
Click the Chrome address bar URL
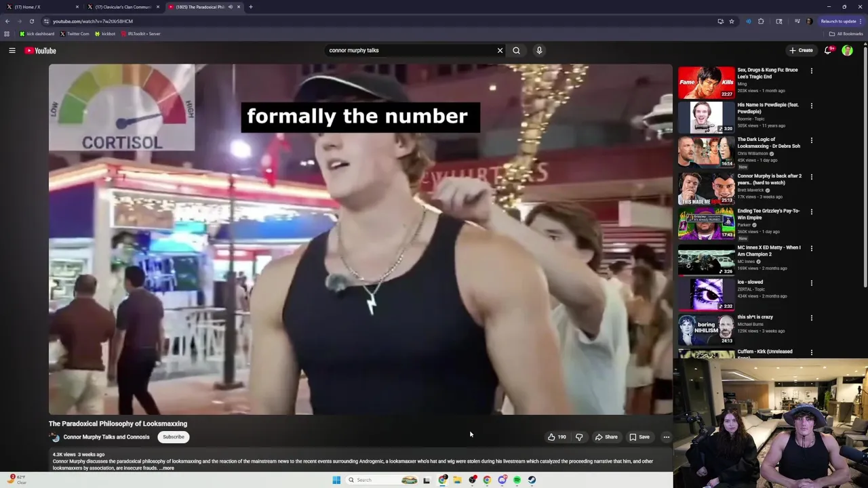(93, 21)
